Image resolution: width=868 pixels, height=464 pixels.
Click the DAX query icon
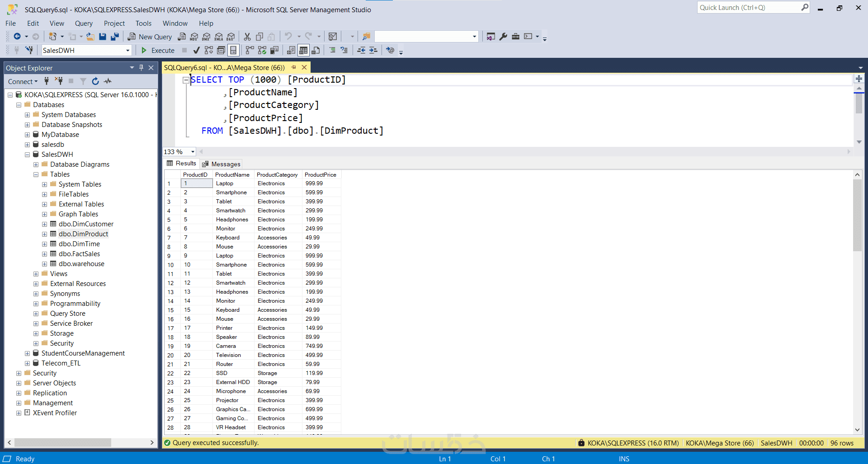point(231,37)
